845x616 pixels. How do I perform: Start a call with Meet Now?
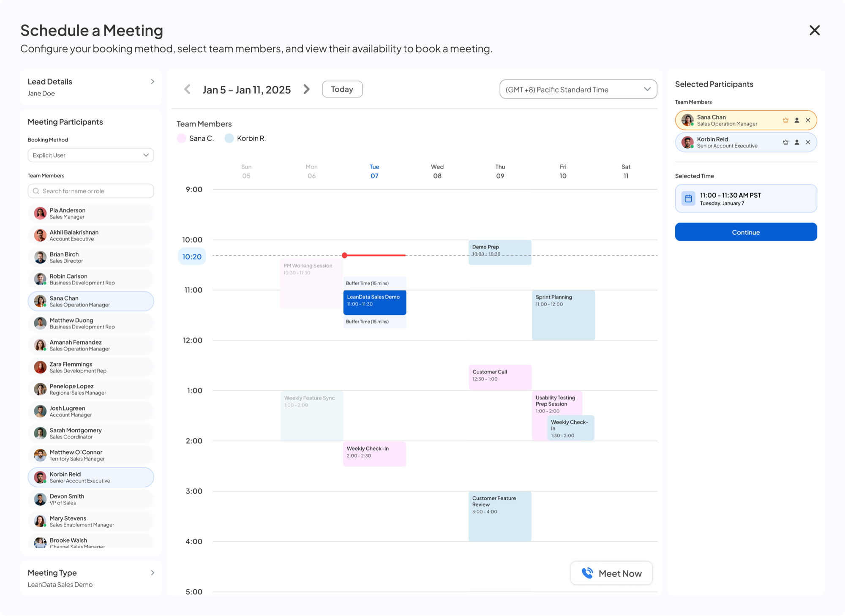pos(611,573)
